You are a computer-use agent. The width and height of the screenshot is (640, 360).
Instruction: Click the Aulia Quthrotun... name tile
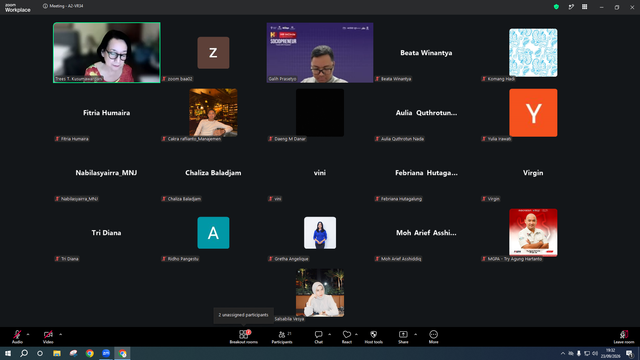click(x=426, y=113)
